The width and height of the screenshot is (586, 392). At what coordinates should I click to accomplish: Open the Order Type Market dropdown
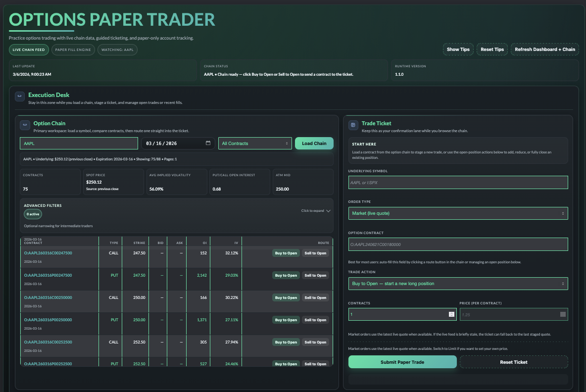458,213
